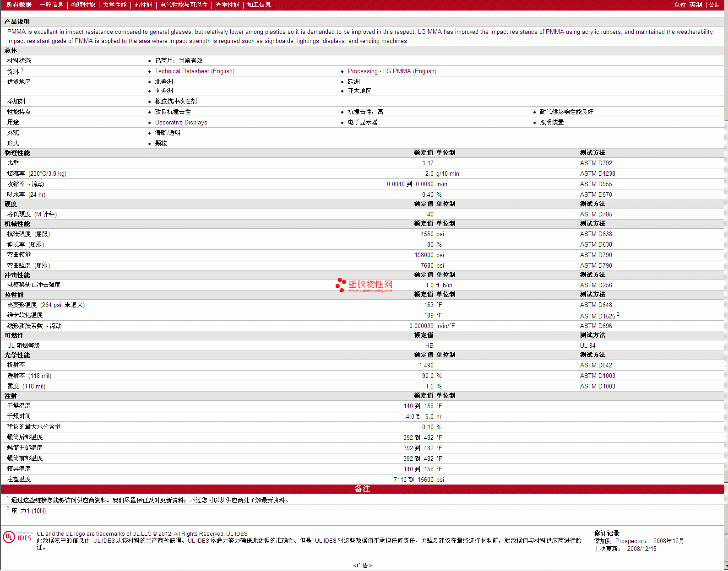The height and width of the screenshot is (571, 728).
Task: Switch to the 光学性能 tab
Action: point(227,5)
